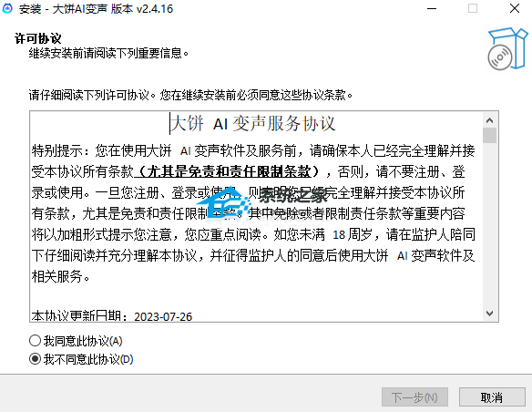
Task: Click inside the license agreement text area
Action: (x=256, y=216)
